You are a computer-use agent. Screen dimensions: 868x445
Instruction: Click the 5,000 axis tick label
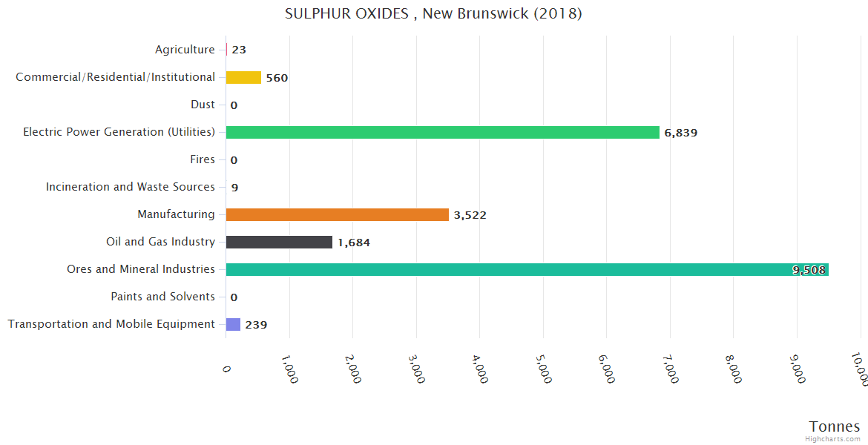point(544,369)
